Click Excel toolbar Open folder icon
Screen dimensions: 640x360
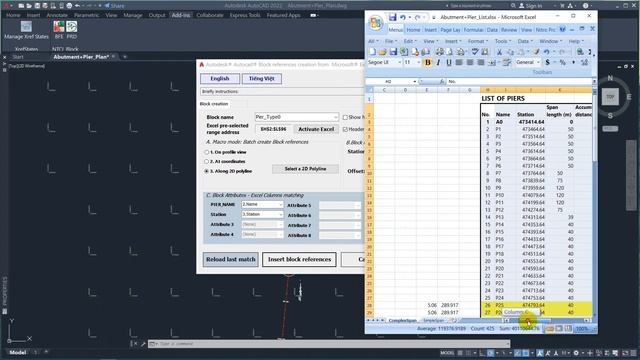click(382, 52)
